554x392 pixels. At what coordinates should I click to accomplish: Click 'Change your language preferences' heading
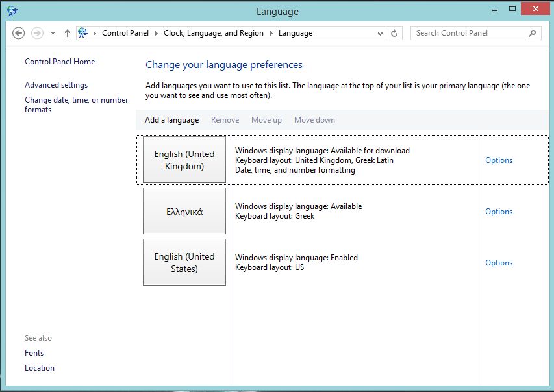pyautogui.click(x=224, y=65)
